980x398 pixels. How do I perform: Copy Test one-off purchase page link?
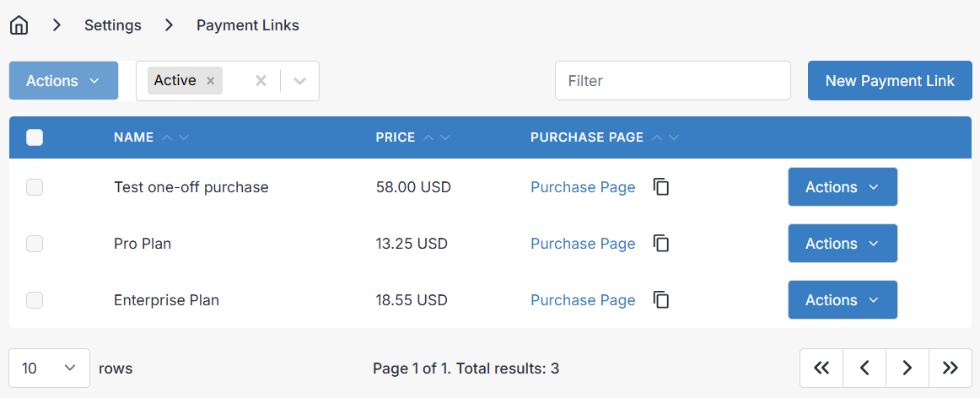(662, 187)
